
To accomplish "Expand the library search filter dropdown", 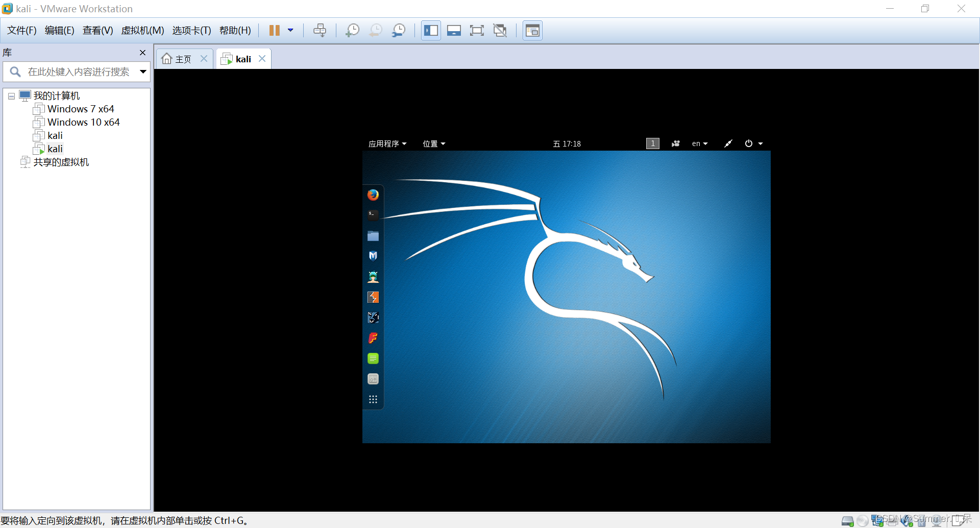I will coord(143,72).
